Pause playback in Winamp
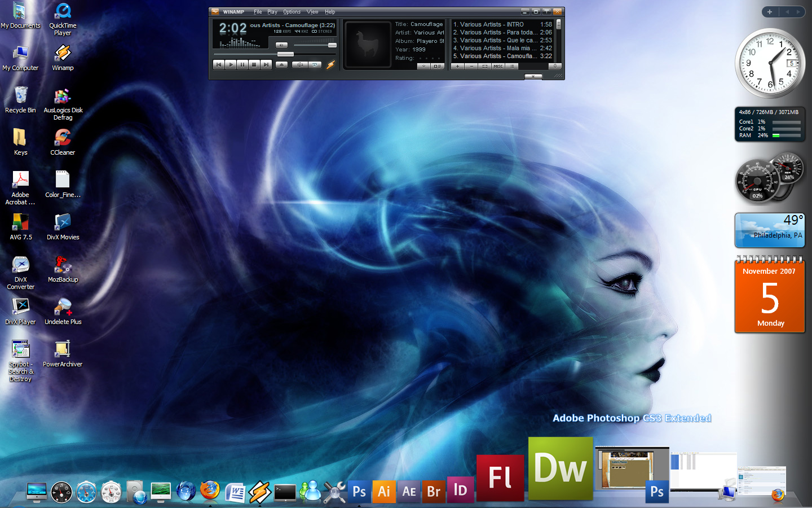812x508 pixels. (x=242, y=64)
